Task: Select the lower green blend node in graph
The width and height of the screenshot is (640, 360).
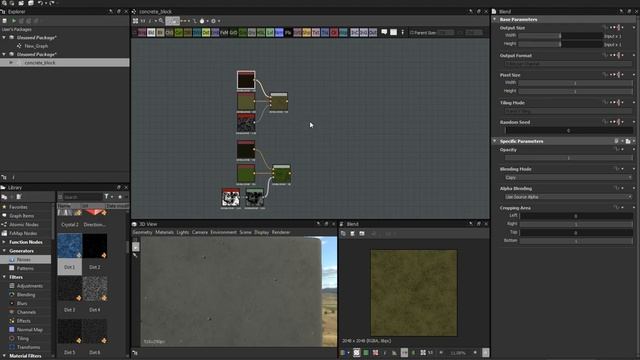Action: point(282,174)
